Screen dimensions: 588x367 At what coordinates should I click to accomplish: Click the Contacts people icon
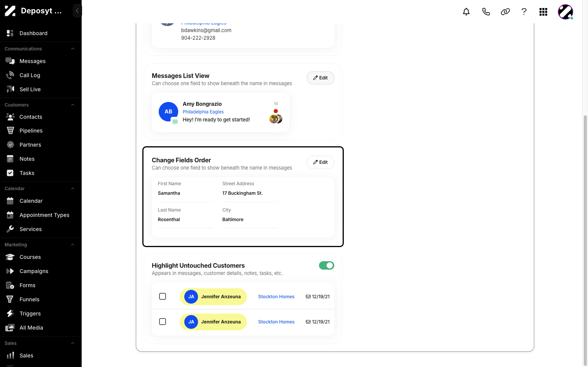[10, 117]
